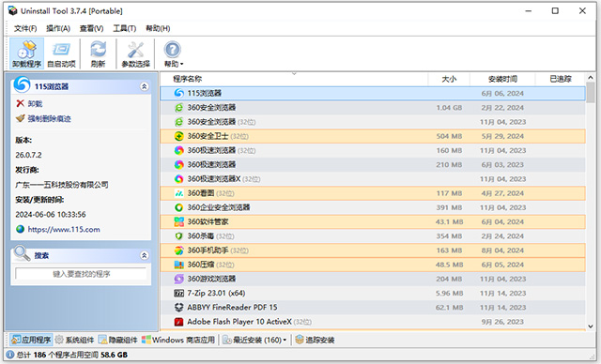Select the ABBYY FineReader PDF 15 icon
Viewport: 601px width, 364px height.
179,308
